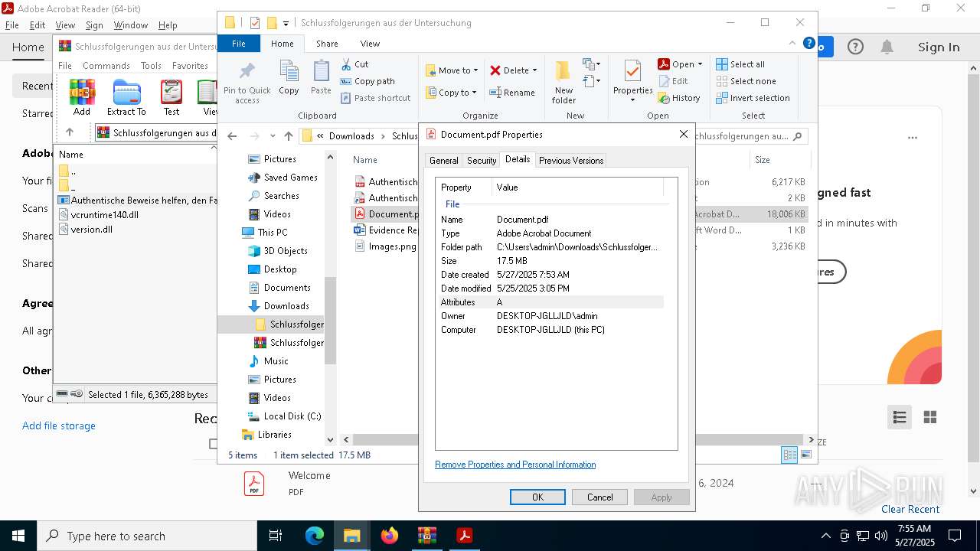Open WinRAR Favorites menu
The width and height of the screenshot is (980, 551).
pyautogui.click(x=190, y=66)
